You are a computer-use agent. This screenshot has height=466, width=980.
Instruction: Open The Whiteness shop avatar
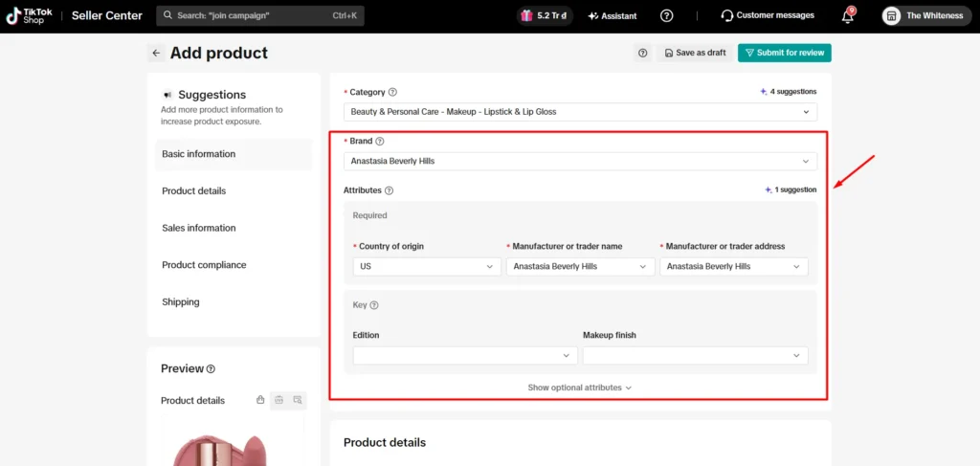pos(891,15)
